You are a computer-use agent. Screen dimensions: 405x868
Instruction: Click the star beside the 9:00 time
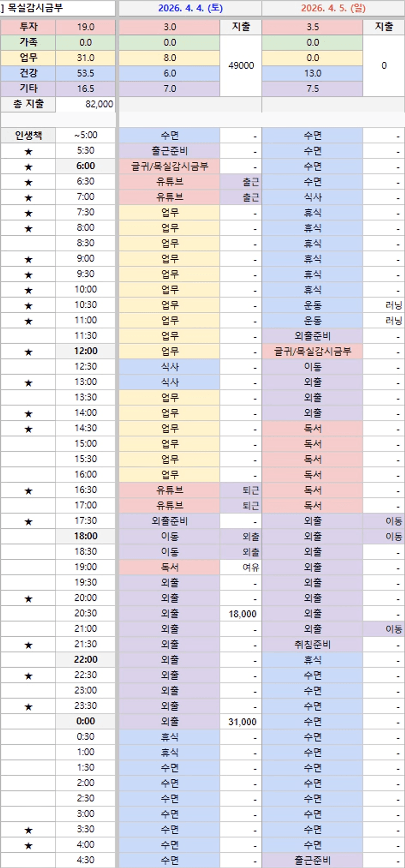tap(28, 259)
